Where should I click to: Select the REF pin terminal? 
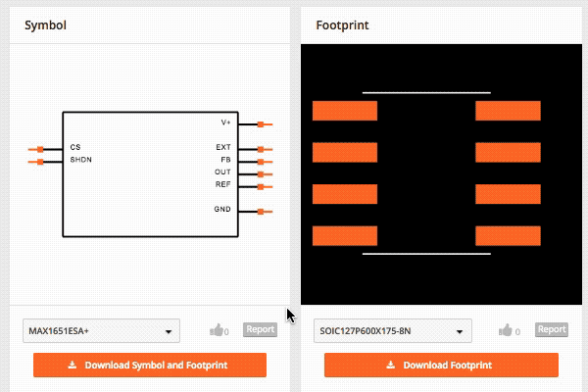pyautogui.click(x=262, y=185)
